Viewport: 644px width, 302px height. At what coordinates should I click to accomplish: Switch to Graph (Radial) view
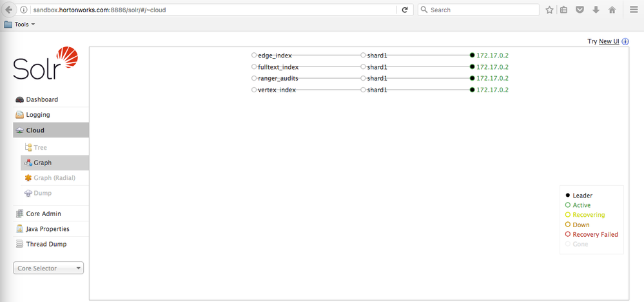pyautogui.click(x=55, y=178)
